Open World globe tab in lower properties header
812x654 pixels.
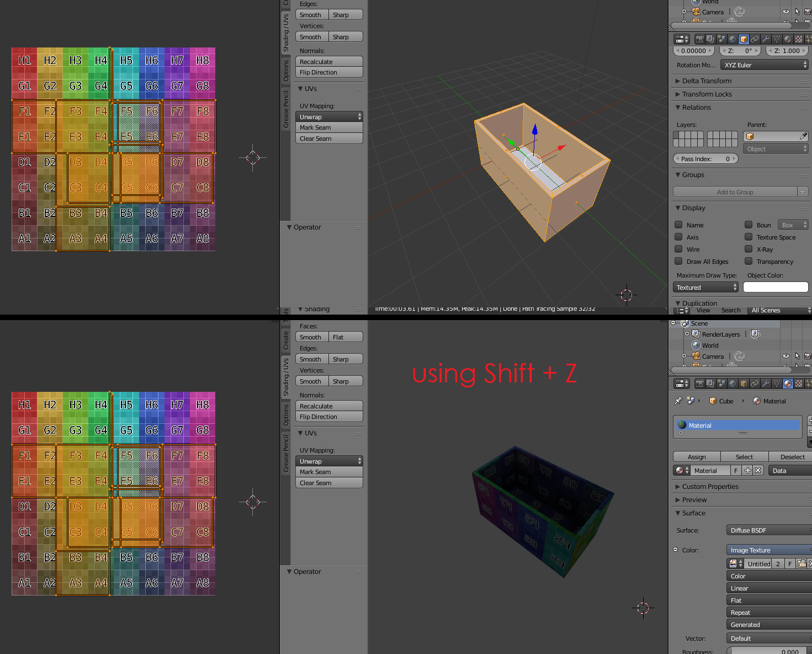point(733,384)
